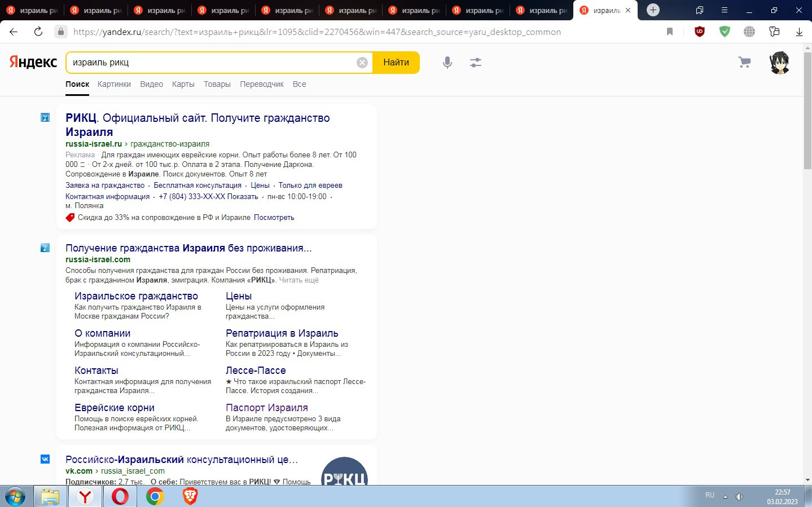812x507 pixels.
Task: Go back to the previous page
Action: 14,32
